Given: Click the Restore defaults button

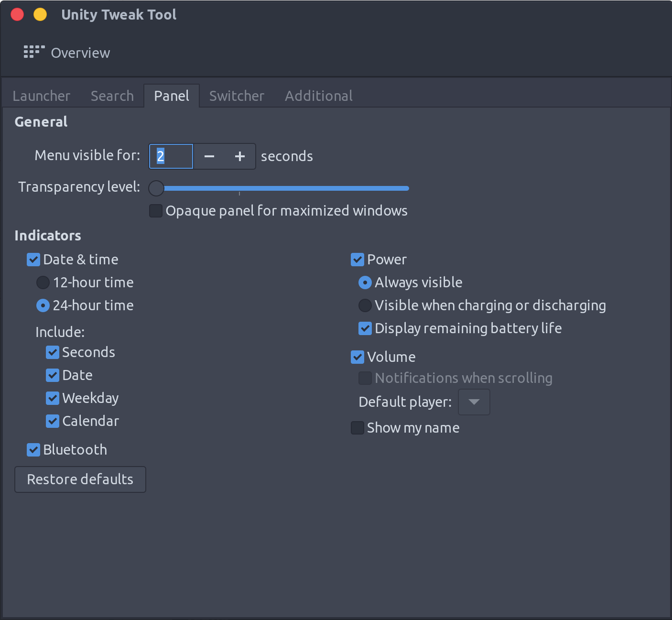Looking at the screenshot, I should point(80,479).
